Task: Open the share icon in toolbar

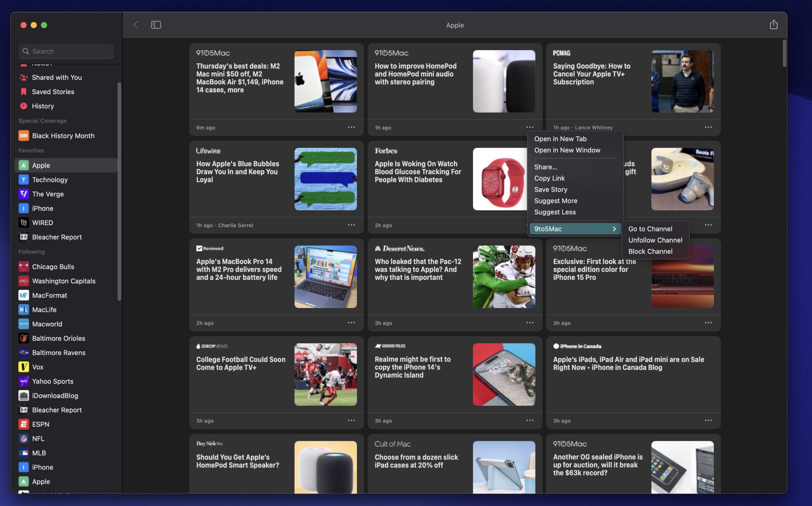Action: pos(773,24)
